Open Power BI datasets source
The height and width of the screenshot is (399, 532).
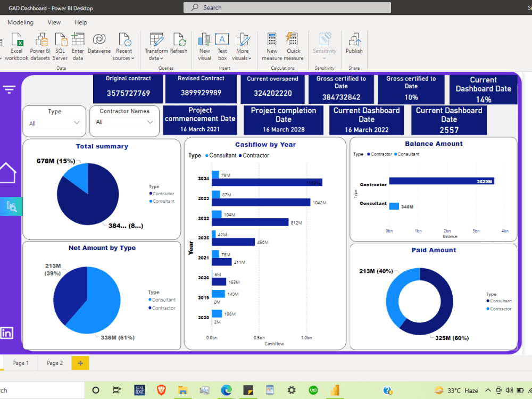[40, 47]
